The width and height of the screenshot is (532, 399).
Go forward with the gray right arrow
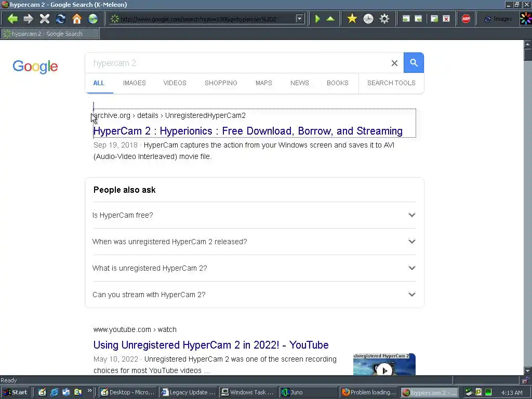(x=29, y=19)
